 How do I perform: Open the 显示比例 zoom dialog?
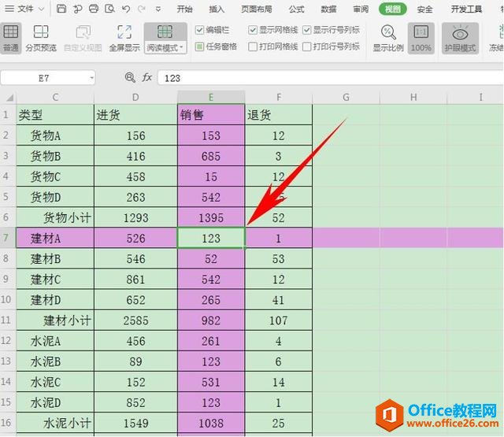point(388,38)
